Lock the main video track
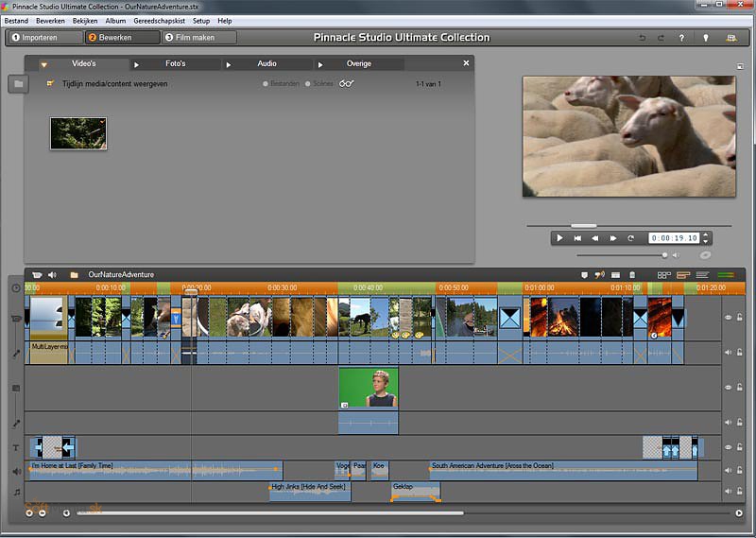 point(740,318)
